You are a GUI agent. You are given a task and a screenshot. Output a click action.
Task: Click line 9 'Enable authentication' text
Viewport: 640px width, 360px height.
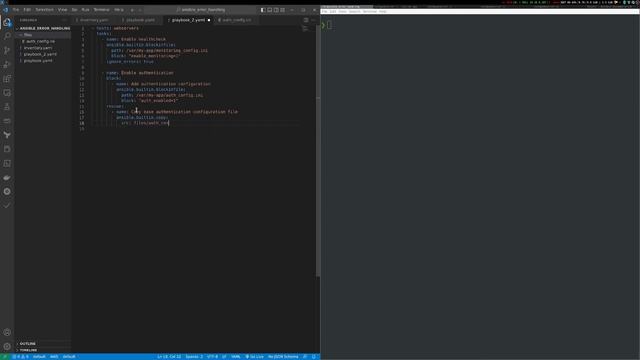[147, 73]
